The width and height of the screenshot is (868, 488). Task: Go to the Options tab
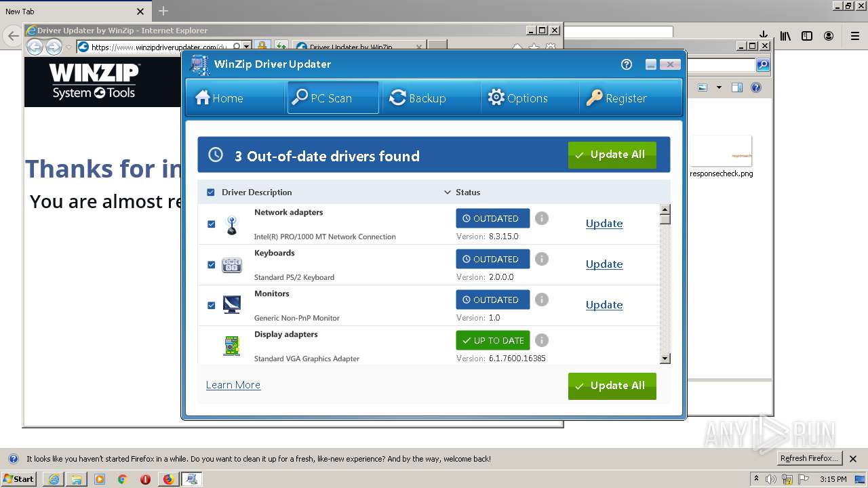tap(529, 98)
